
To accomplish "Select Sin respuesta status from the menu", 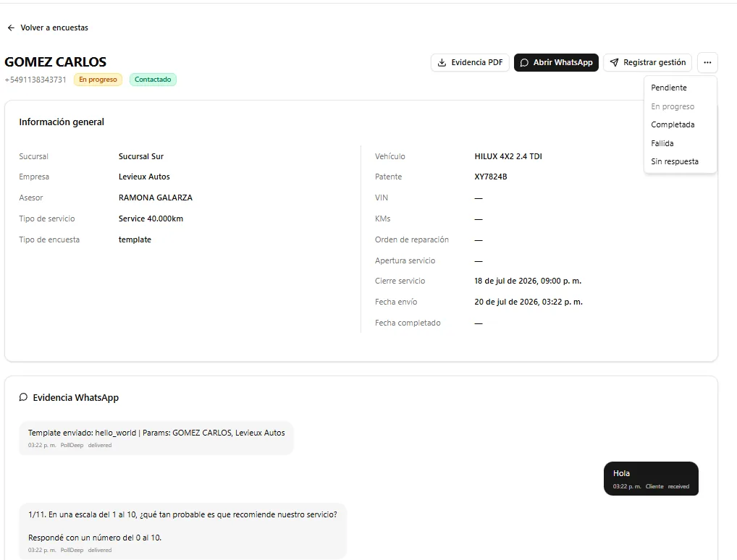I will [680, 161].
